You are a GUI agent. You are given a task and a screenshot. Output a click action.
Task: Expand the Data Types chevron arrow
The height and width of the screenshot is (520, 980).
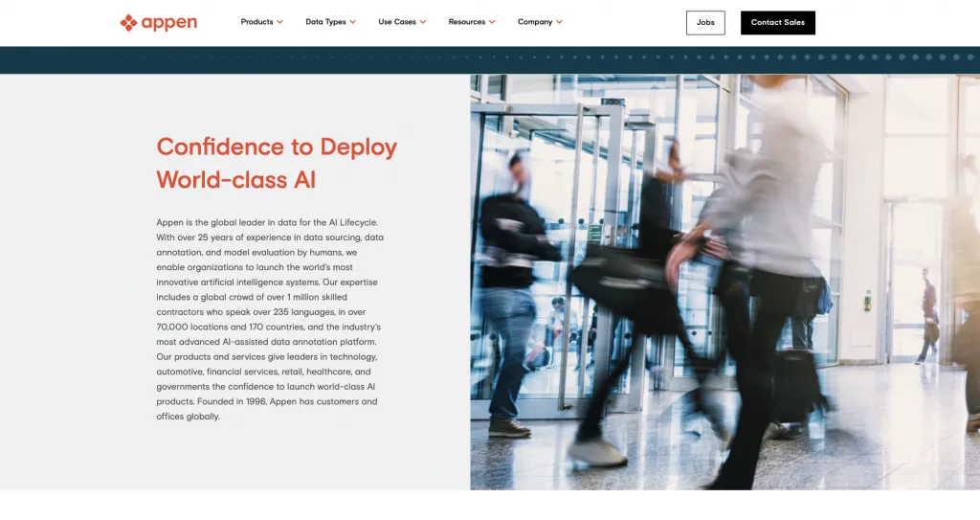pos(352,22)
